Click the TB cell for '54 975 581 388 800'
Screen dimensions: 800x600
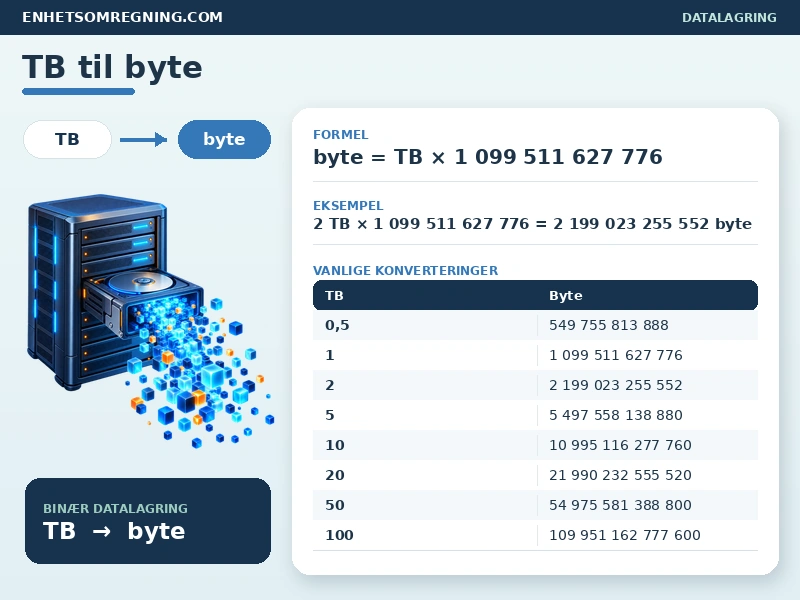334,505
